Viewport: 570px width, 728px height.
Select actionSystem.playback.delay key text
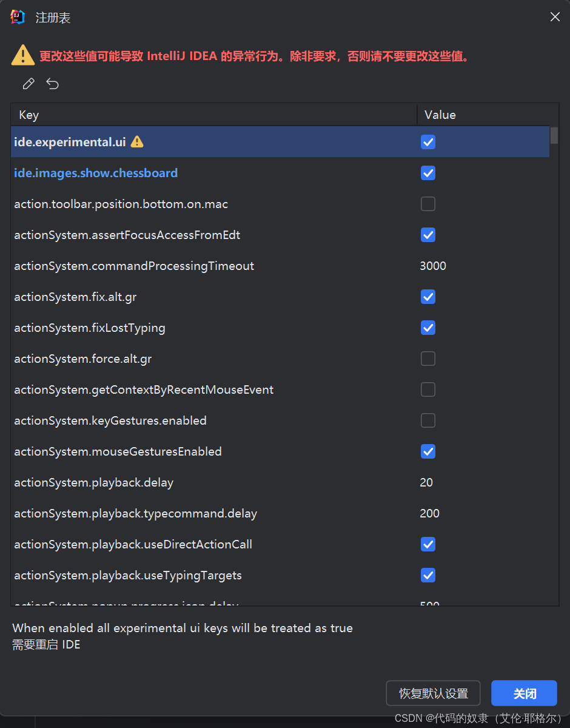[x=94, y=482]
